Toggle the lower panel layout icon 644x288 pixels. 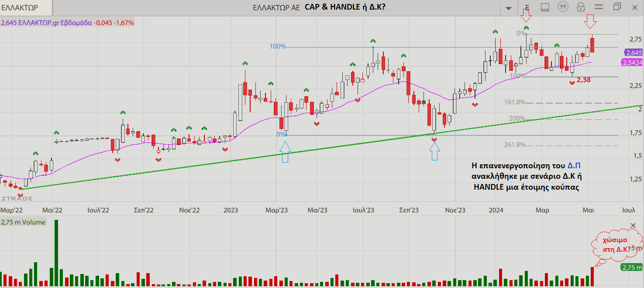[545, 7]
